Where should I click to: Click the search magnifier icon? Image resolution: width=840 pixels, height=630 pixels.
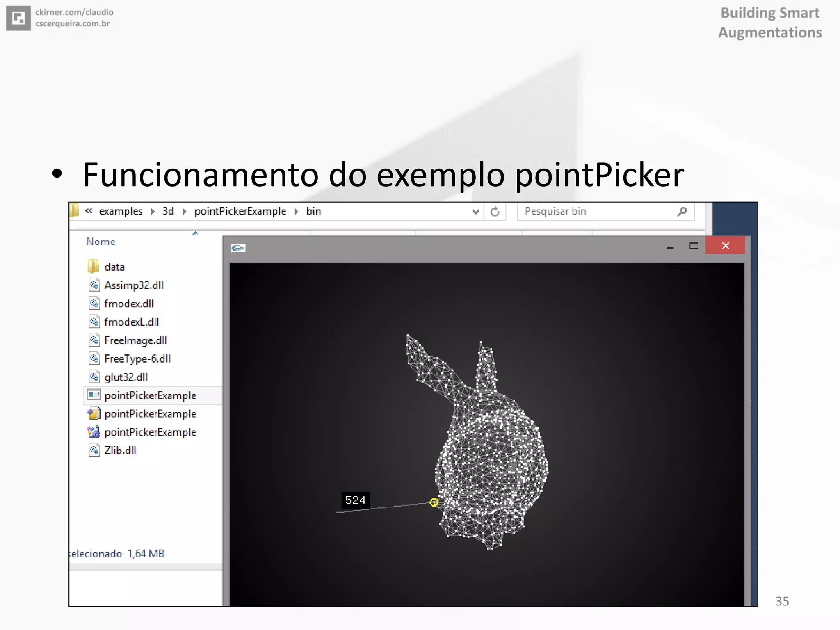(x=682, y=211)
